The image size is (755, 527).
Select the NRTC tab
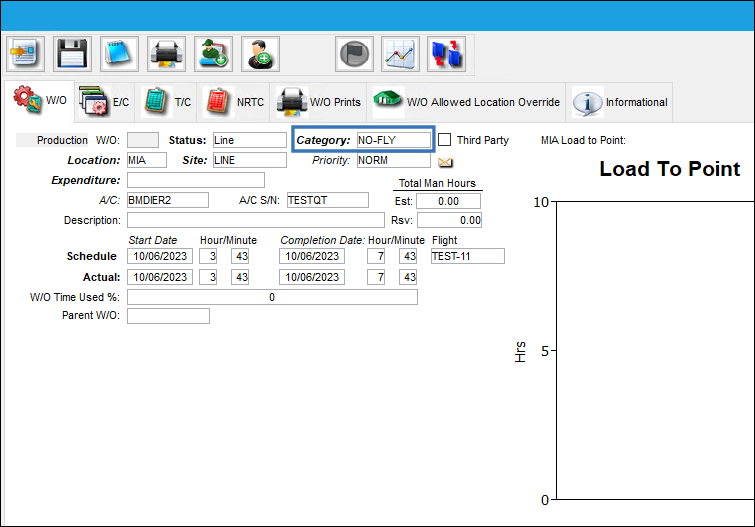[234, 102]
